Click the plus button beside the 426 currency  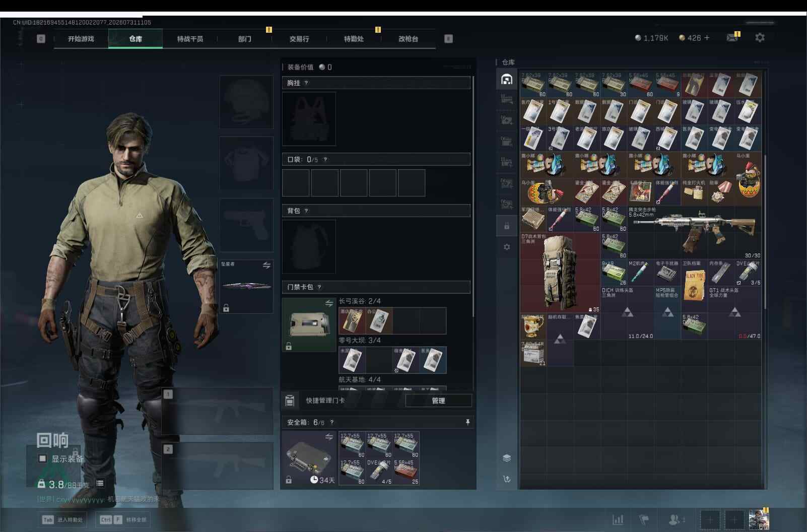click(707, 38)
